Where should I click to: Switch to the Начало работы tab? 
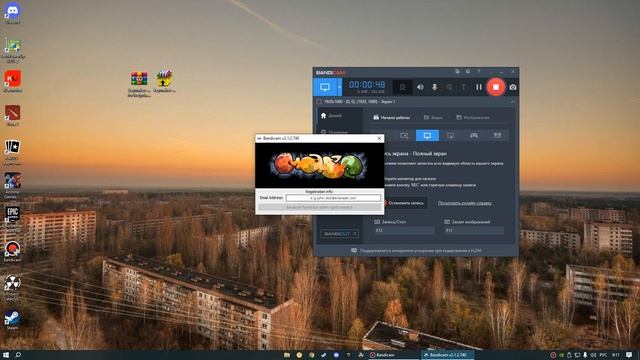[x=391, y=118]
